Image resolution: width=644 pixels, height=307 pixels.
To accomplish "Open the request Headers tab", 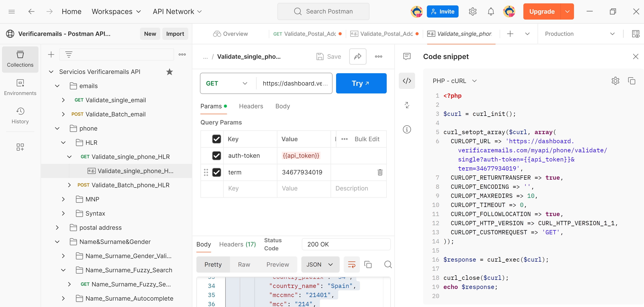I will pyautogui.click(x=251, y=106).
